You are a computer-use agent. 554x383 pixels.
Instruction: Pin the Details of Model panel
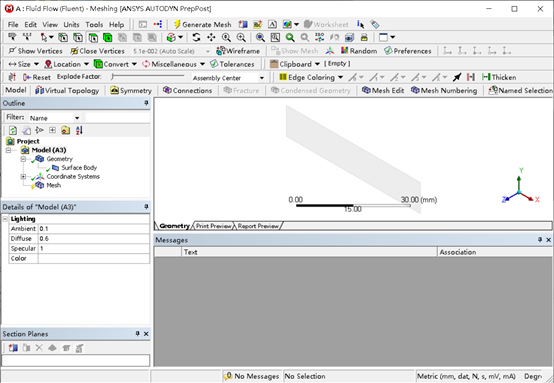146,207
